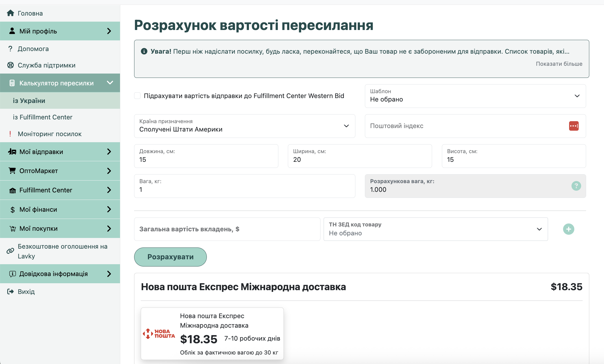Click the home icon next to Головна
The image size is (604, 364).
[11, 13]
